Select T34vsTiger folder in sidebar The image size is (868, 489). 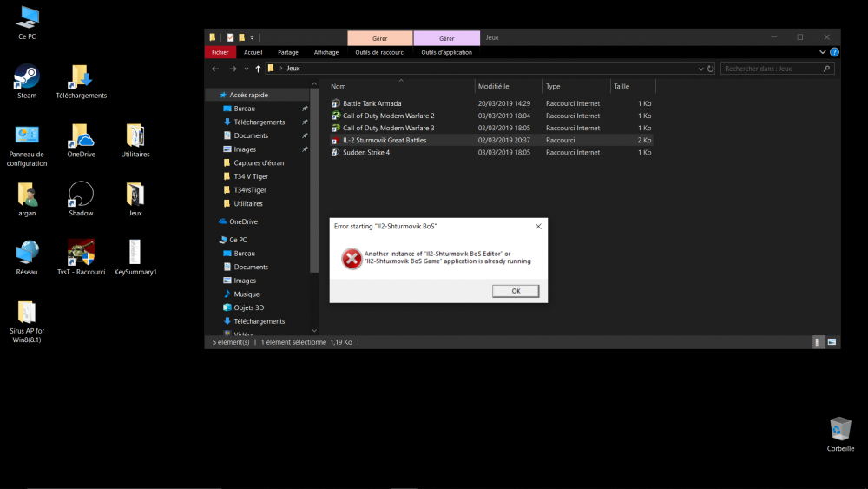point(250,190)
